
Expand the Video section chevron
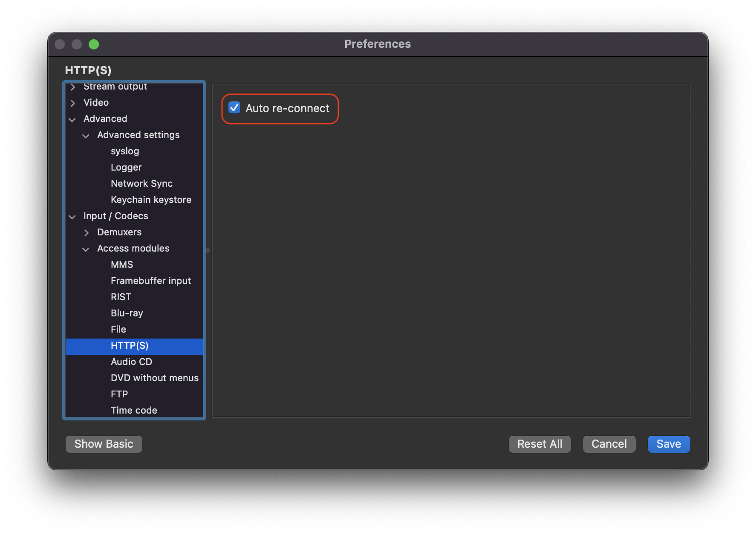click(x=73, y=103)
